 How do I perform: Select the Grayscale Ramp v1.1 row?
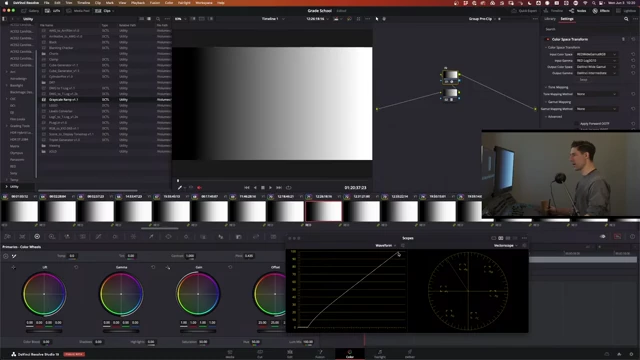tap(105, 100)
